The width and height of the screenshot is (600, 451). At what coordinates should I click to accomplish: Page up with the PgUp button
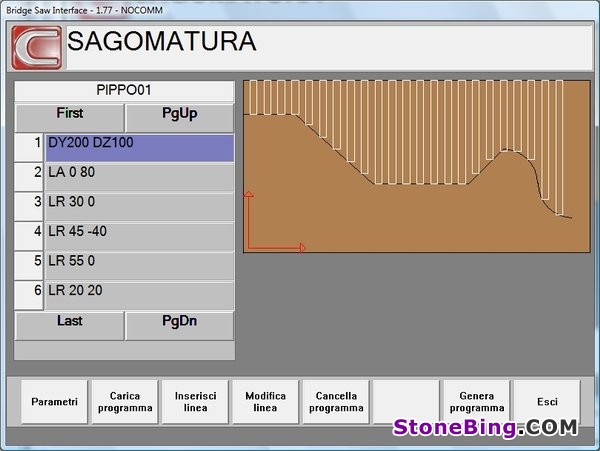point(179,118)
